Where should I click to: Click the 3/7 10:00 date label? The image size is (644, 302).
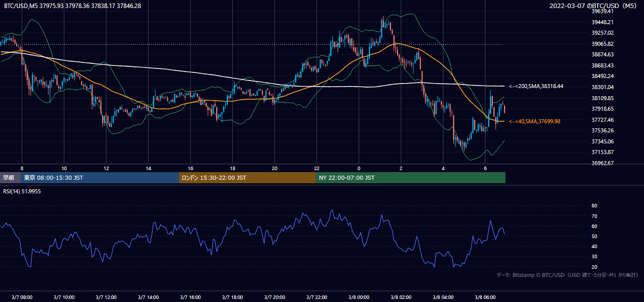pos(64,297)
